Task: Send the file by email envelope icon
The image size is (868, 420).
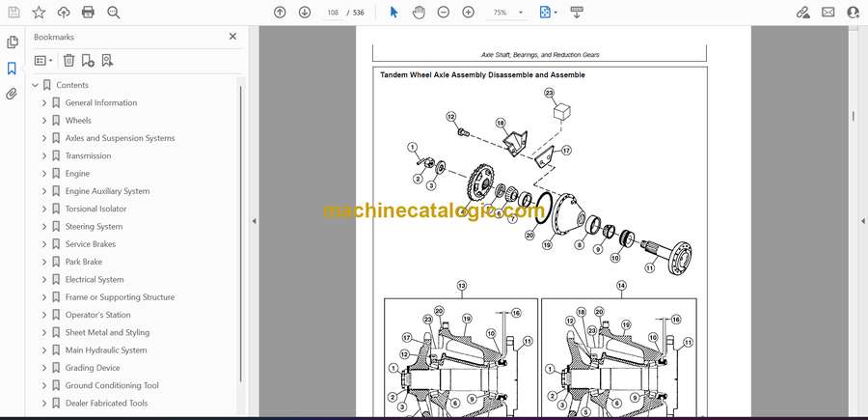Action: tap(828, 13)
